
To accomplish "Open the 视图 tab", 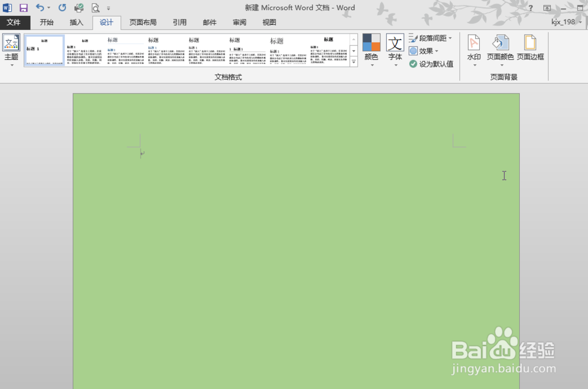I will pos(269,22).
